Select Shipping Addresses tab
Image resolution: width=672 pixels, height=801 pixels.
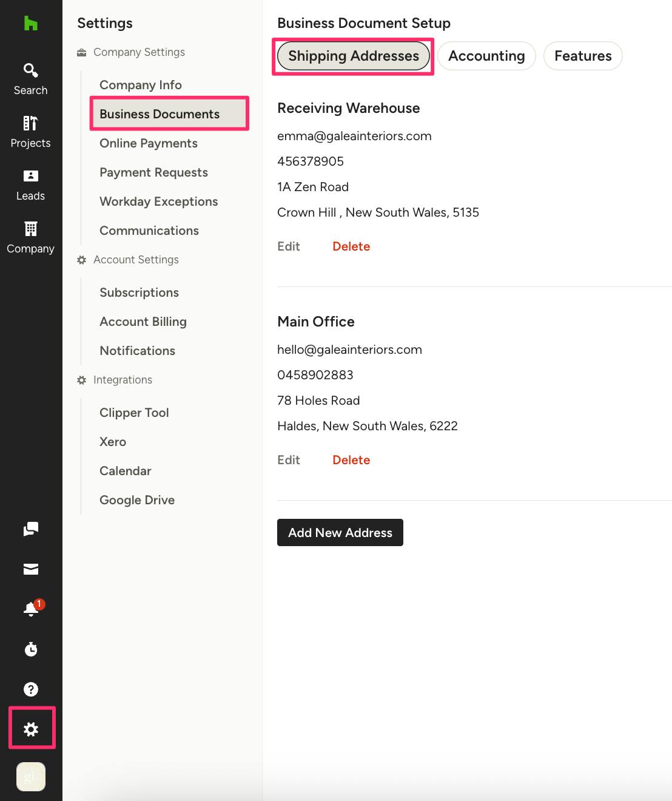354,56
